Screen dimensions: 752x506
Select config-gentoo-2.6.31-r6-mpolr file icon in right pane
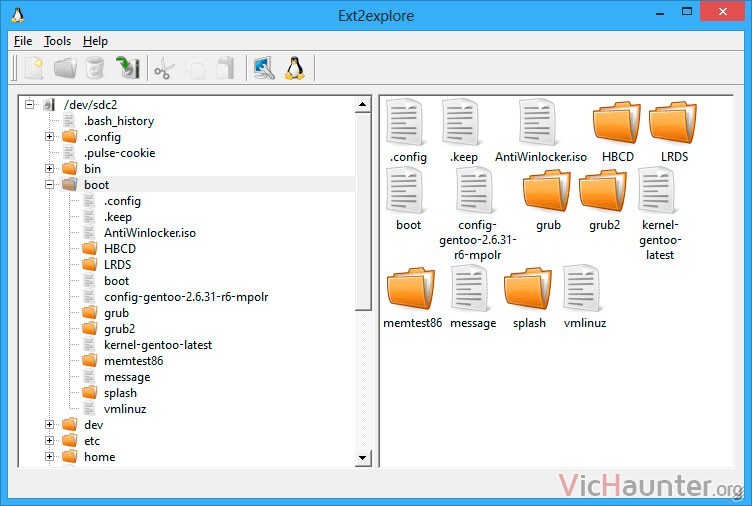coord(475,190)
